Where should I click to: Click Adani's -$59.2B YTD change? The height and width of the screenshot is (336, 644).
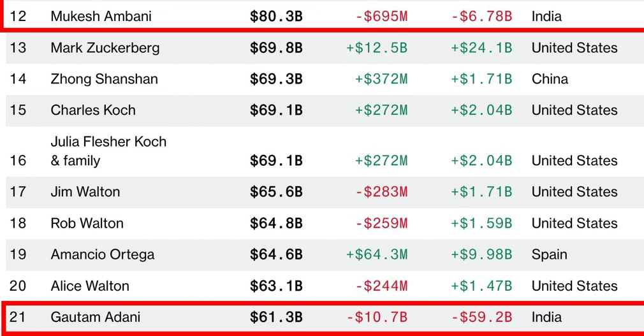(x=481, y=317)
